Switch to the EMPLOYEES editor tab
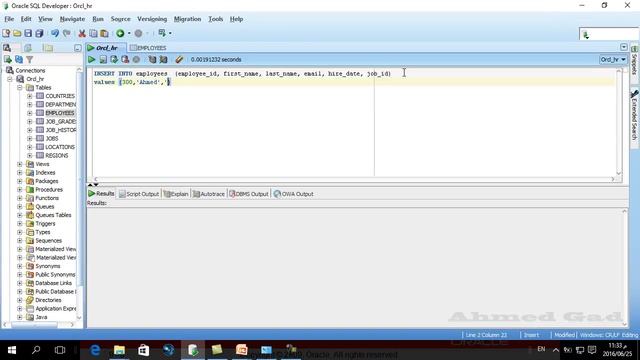 pyautogui.click(x=148, y=48)
